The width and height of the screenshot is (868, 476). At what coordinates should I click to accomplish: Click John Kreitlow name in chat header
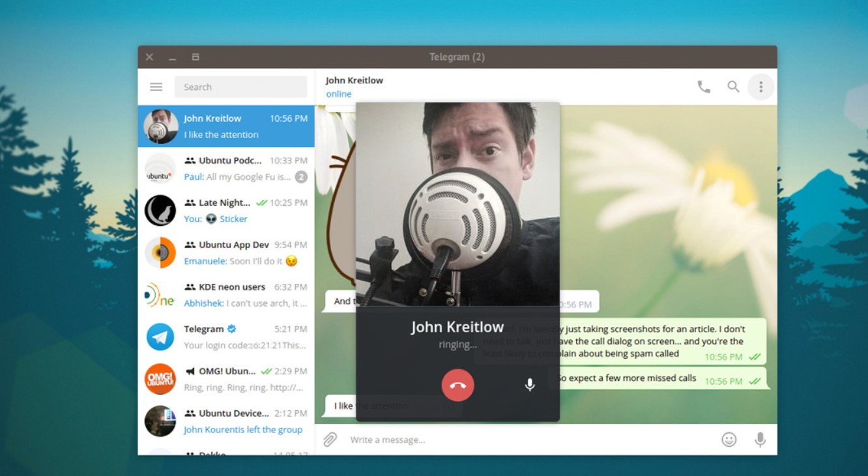click(354, 80)
